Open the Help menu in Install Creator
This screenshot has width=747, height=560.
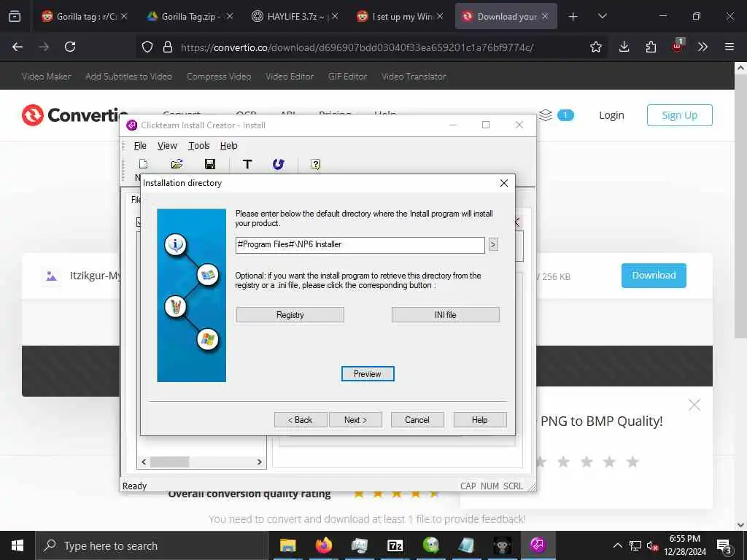[x=228, y=146]
